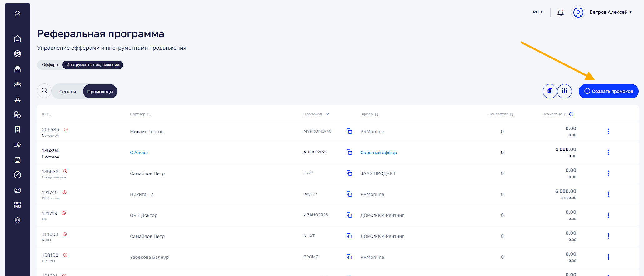This screenshot has width=644, height=276.
Task: Open the RU language dropdown
Action: click(x=537, y=12)
